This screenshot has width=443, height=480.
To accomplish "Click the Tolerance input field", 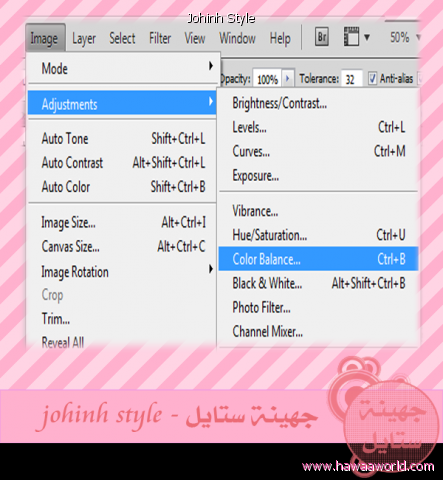I will (351, 79).
